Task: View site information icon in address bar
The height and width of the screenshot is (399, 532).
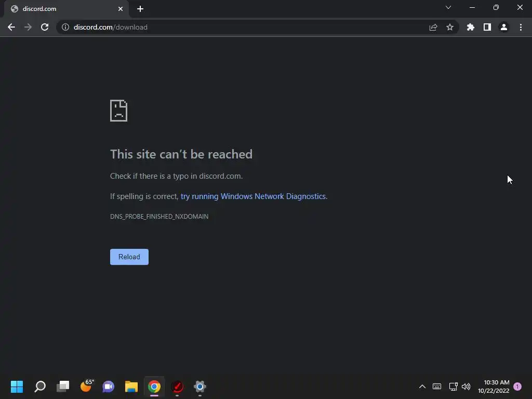Action: [x=65, y=27]
